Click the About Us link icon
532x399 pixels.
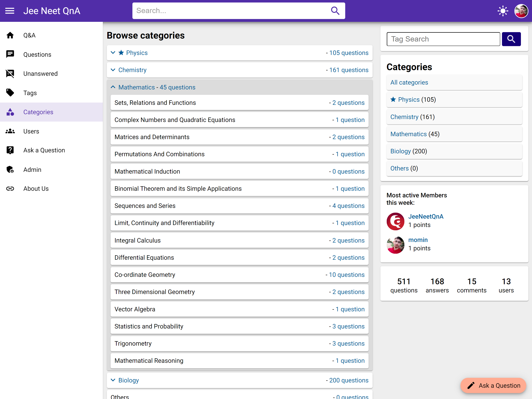click(10, 189)
